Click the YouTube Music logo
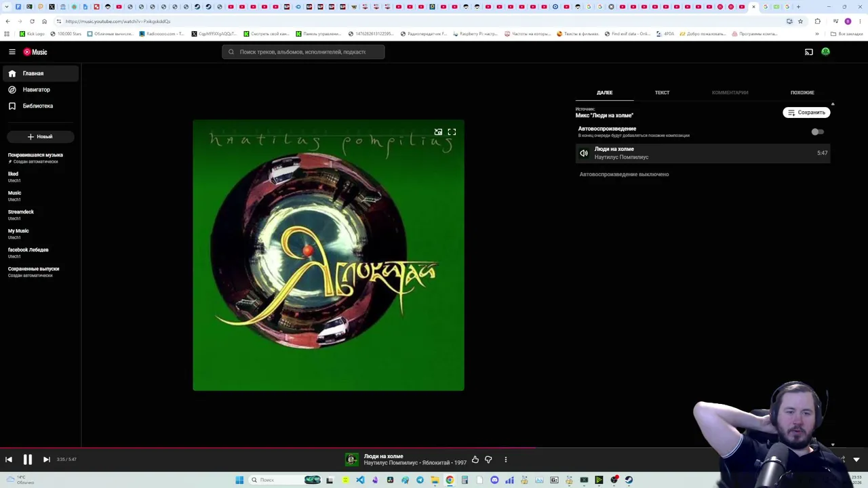Screen dimensions: 868x488 pyautogui.click(x=35, y=52)
